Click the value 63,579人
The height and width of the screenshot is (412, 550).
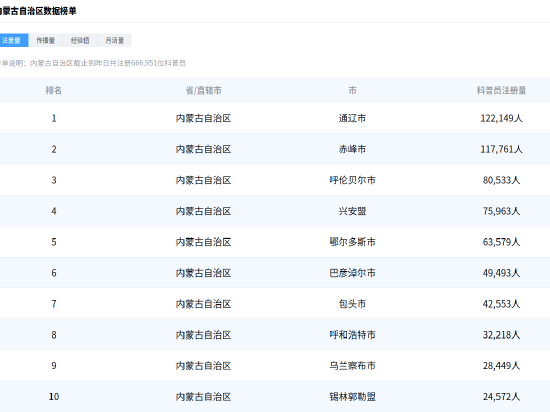[x=501, y=242]
